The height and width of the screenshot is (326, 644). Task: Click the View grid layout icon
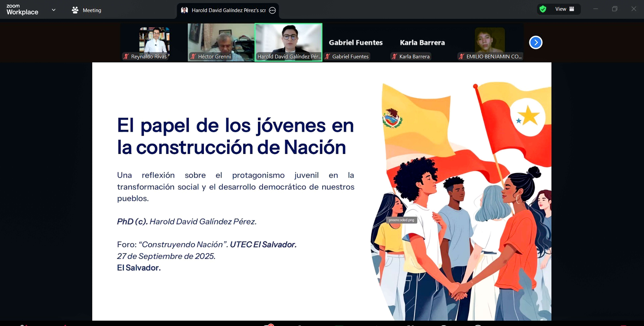pos(572,9)
